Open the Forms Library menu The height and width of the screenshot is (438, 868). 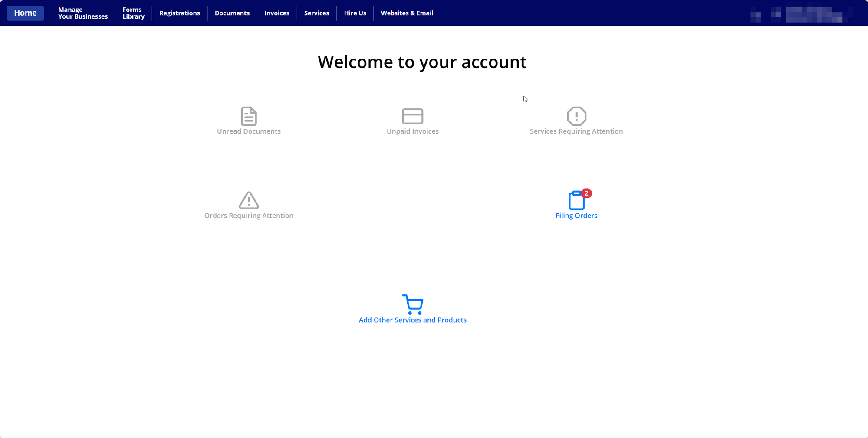(133, 13)
